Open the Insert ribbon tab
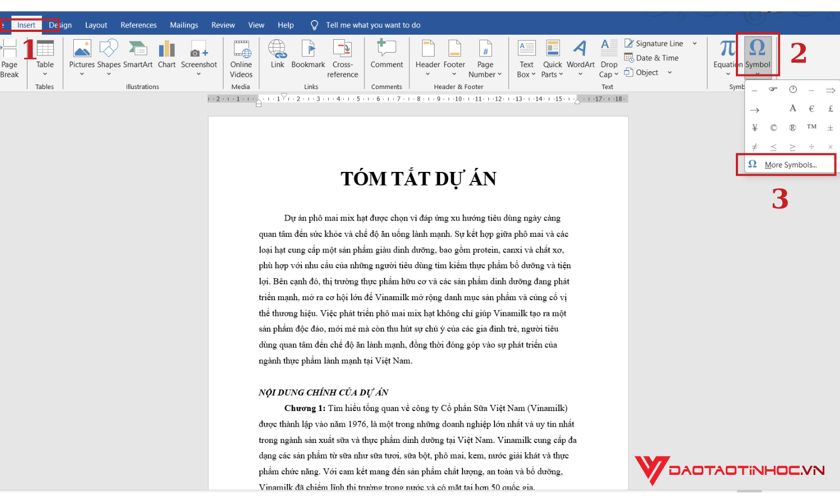Screen dimensions: 840x504 [x=26, y=25]
